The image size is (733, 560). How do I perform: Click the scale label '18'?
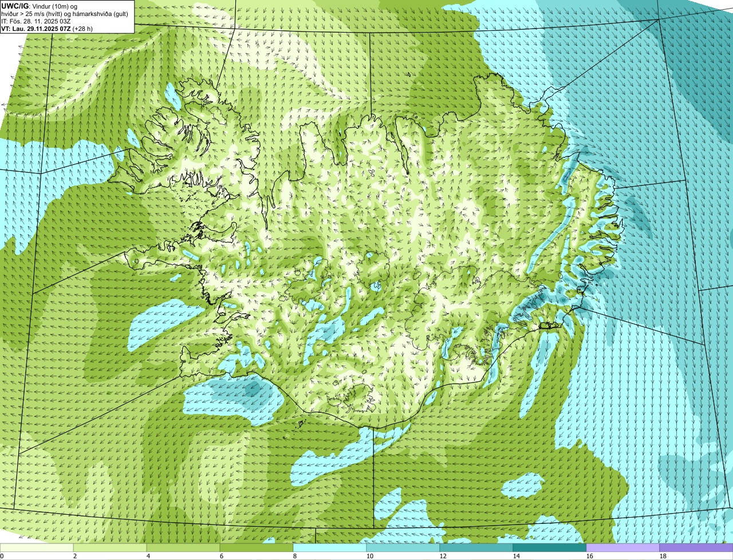point(663,556)
